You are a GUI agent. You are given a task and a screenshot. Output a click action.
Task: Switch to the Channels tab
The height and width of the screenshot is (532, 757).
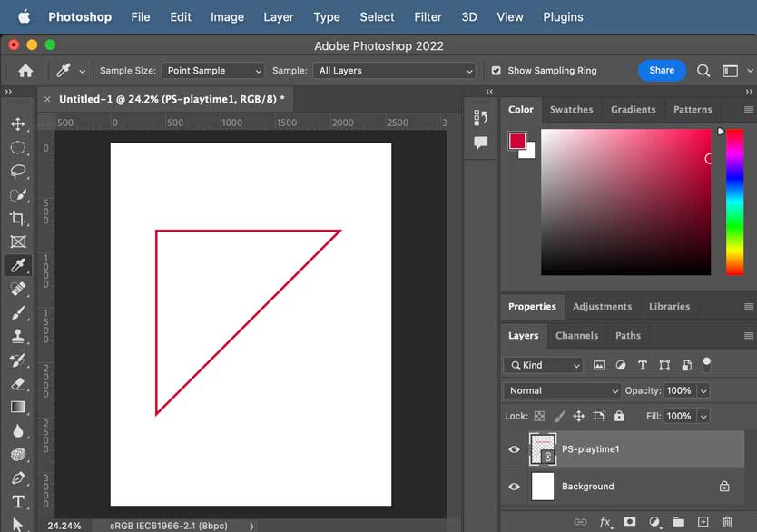(x=576, y=336)
